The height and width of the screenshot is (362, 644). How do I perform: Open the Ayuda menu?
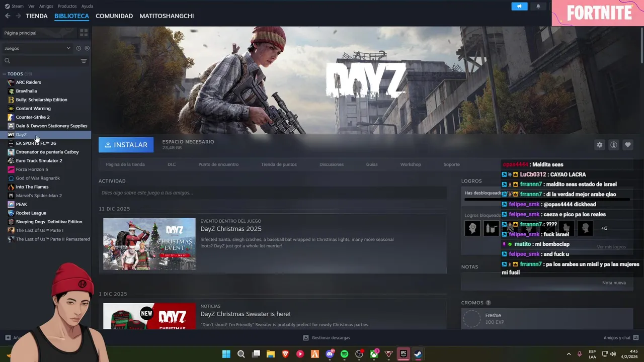(87, 6)
